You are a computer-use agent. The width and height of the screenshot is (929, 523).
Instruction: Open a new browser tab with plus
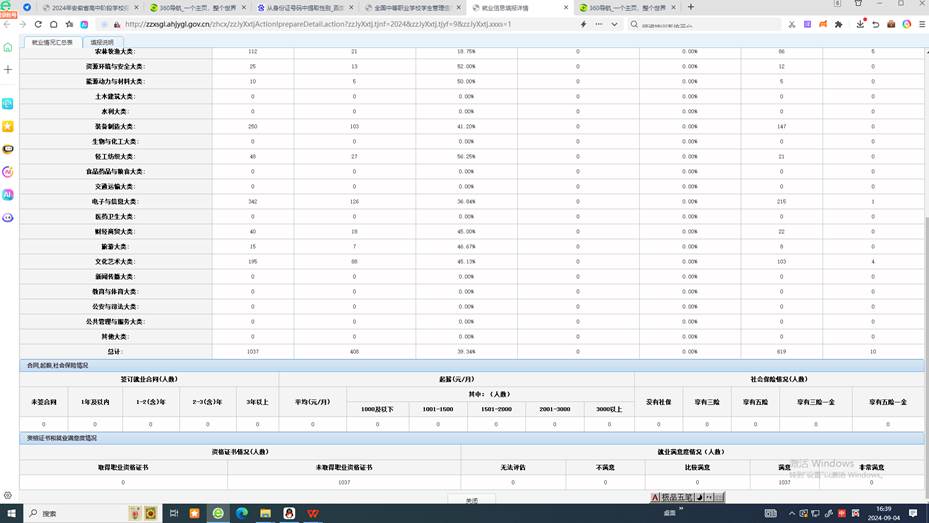pos(690,7)
